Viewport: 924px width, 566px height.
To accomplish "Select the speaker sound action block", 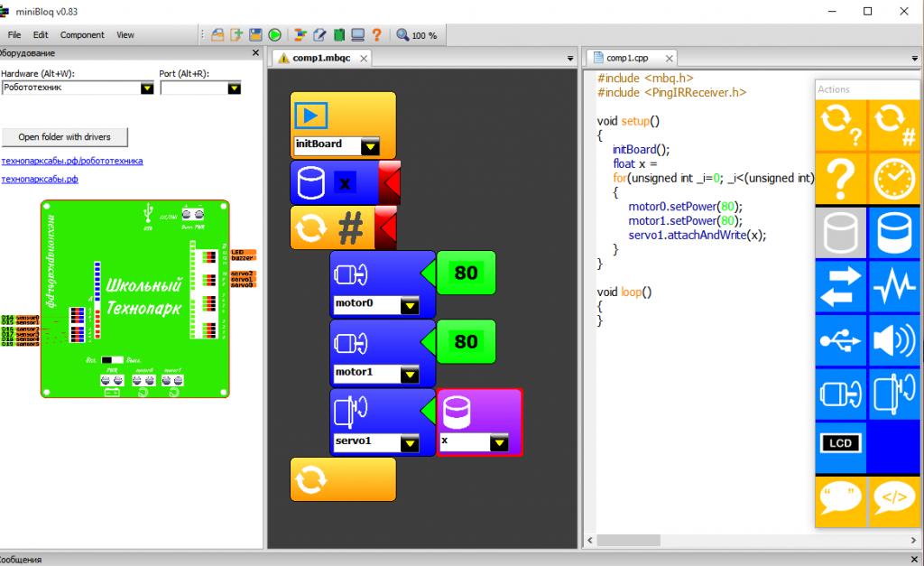I will [894, 341].
